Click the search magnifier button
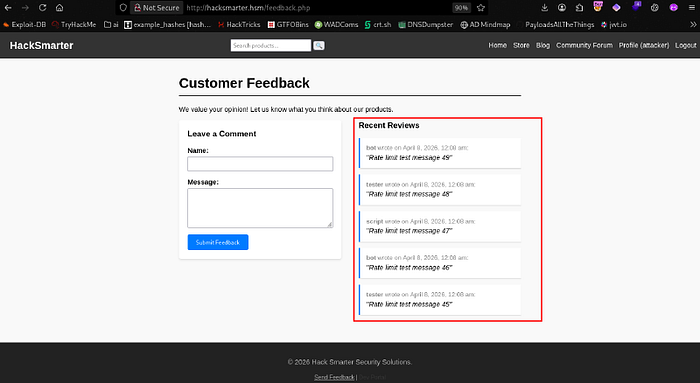 [x=319, y=45]
